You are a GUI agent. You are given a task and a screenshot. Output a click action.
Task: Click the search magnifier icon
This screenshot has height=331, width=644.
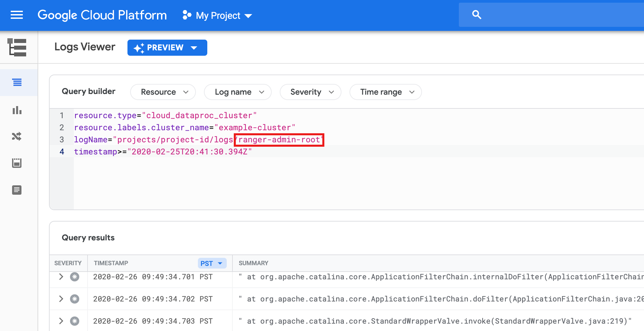477,15
